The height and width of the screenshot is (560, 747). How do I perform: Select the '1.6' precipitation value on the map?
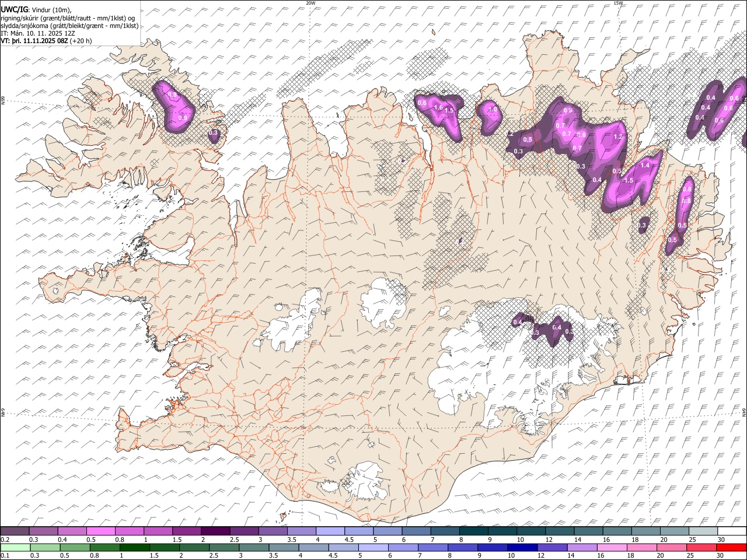pos(438,107)
